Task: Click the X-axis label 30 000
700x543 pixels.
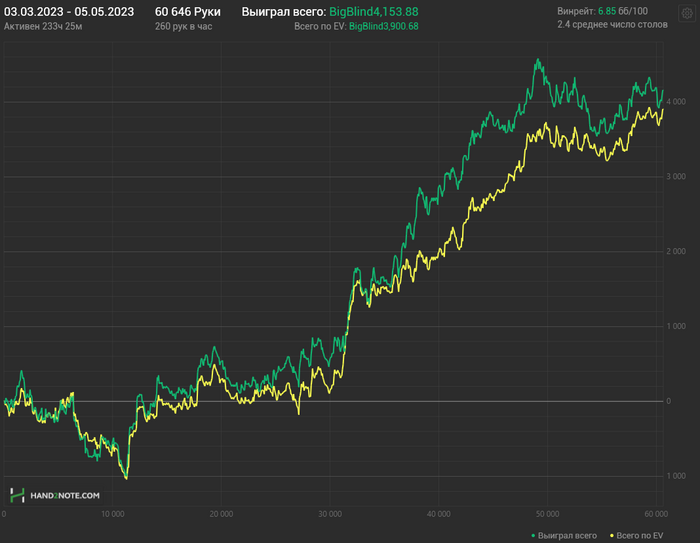Action: pos(330,514)
